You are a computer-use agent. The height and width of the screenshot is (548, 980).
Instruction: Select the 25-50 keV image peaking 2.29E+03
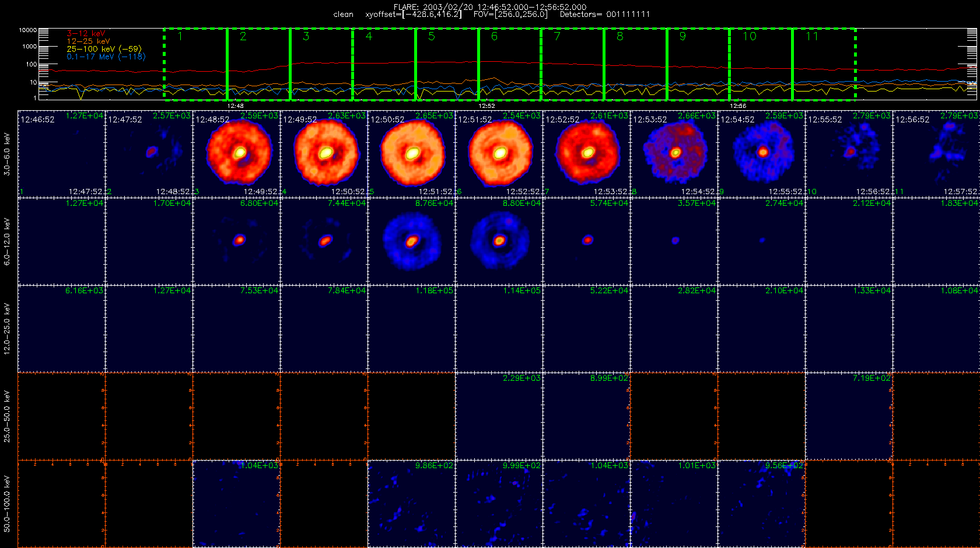click(x=499, y=416)
